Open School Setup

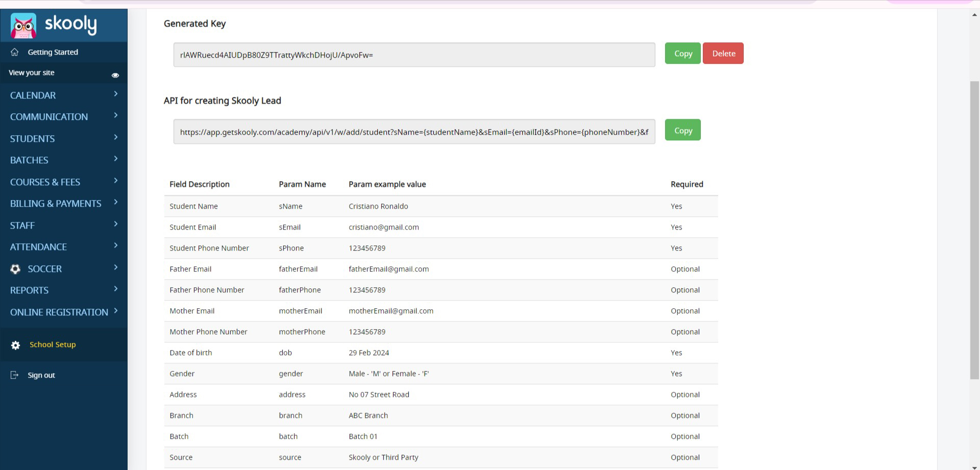(53, 344)
